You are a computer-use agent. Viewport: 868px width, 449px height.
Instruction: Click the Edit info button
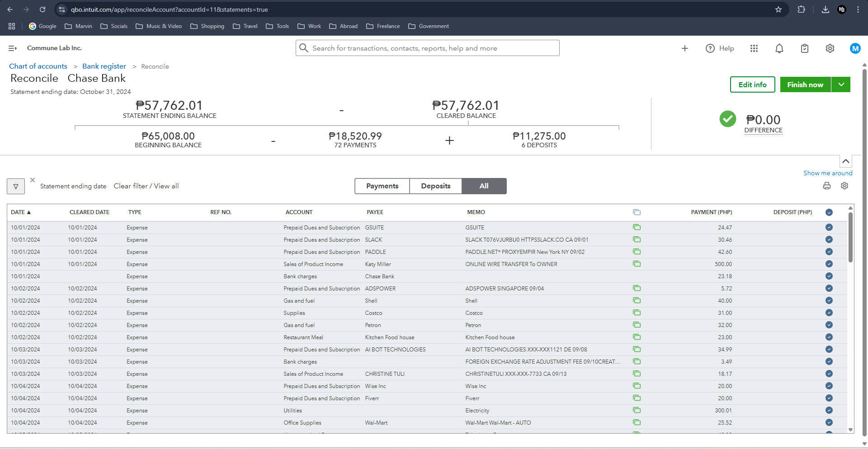[752, 84]
